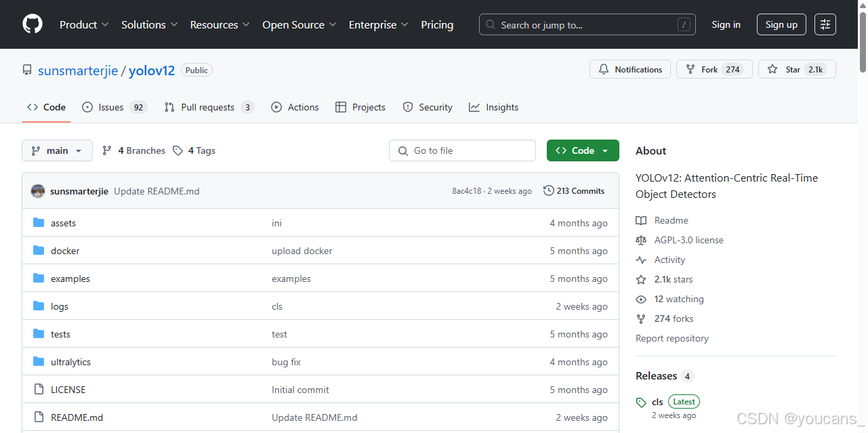The width and height of the screenshot is (868, 433).
Task: Click the star icon next to 2.1k stars
Action: (641, 279)
